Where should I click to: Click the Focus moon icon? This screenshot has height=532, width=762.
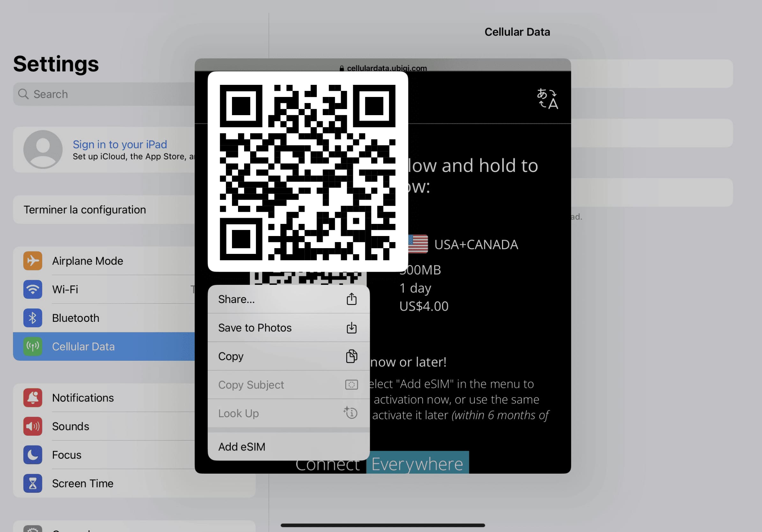click(x=33, y=454)
